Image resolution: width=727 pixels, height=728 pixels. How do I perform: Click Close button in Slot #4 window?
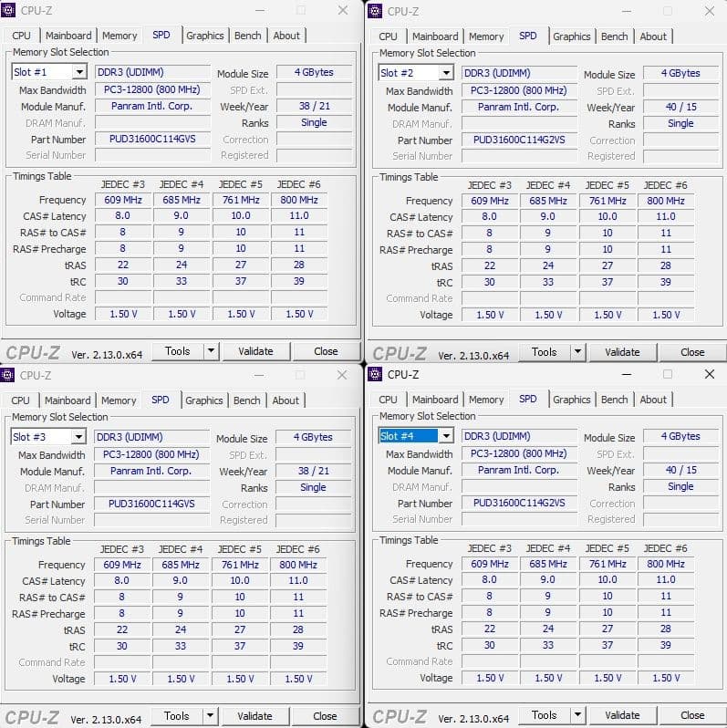[692, 715]
